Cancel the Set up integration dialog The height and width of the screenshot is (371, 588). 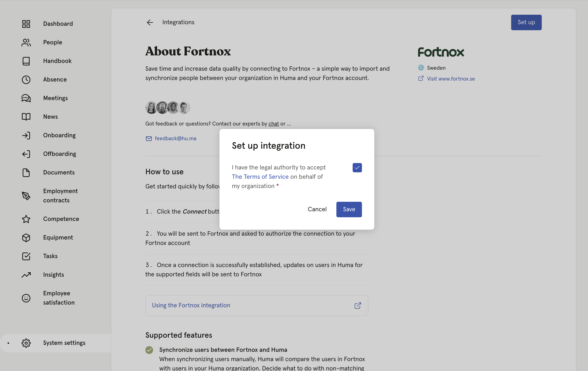[x=317, y=209]
